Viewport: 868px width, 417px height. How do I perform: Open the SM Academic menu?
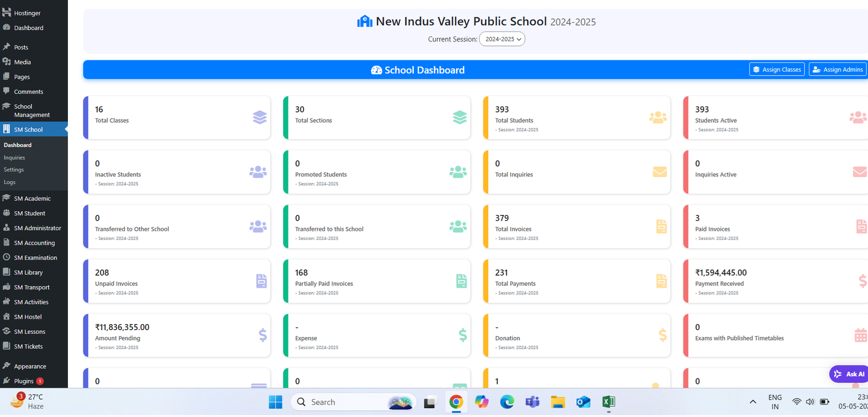click(x=34, y=198)
